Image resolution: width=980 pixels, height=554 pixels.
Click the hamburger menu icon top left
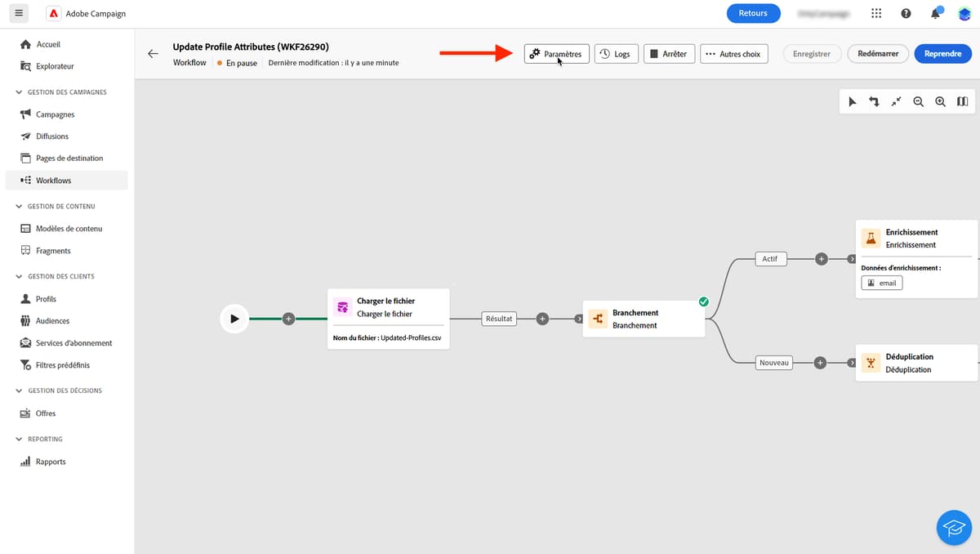click(x=18, y=13)
